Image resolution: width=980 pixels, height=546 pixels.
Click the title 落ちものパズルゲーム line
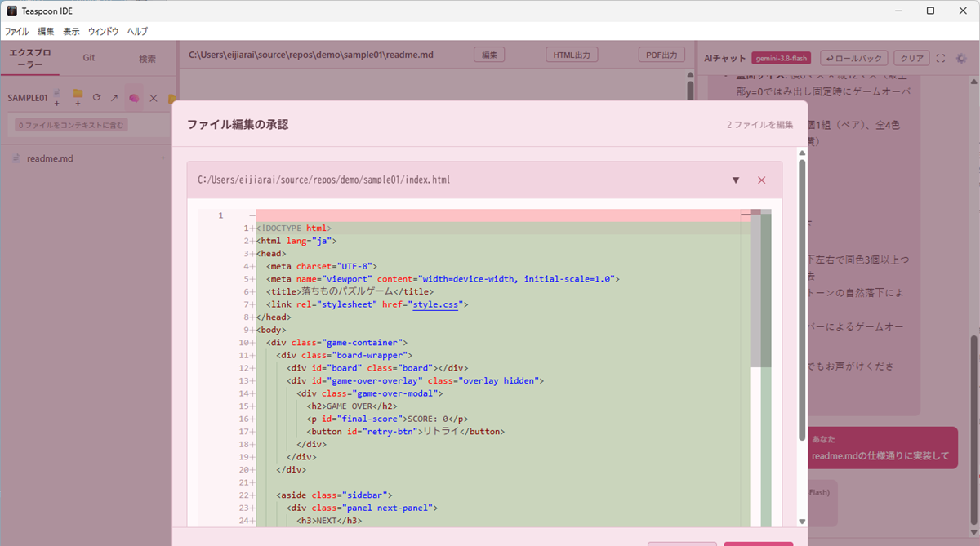pos(349,291)
